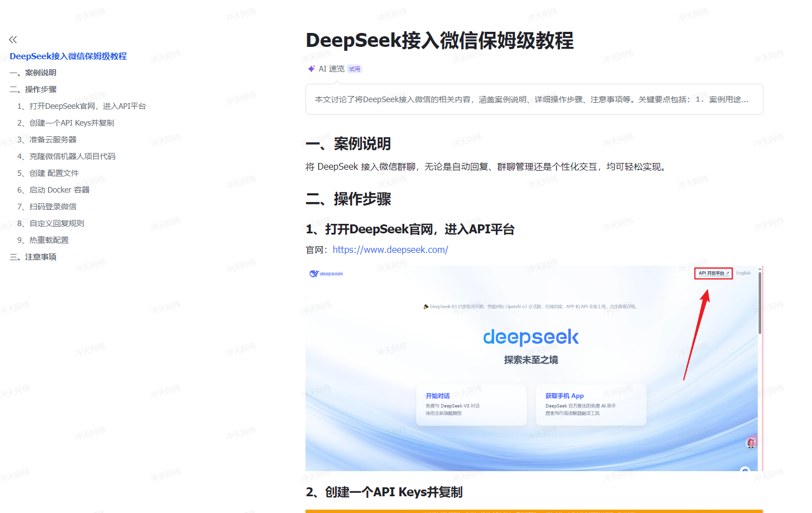Go to outline item 1、打开DeepSeek官网，进入API平台

click(x=82, y=106)
